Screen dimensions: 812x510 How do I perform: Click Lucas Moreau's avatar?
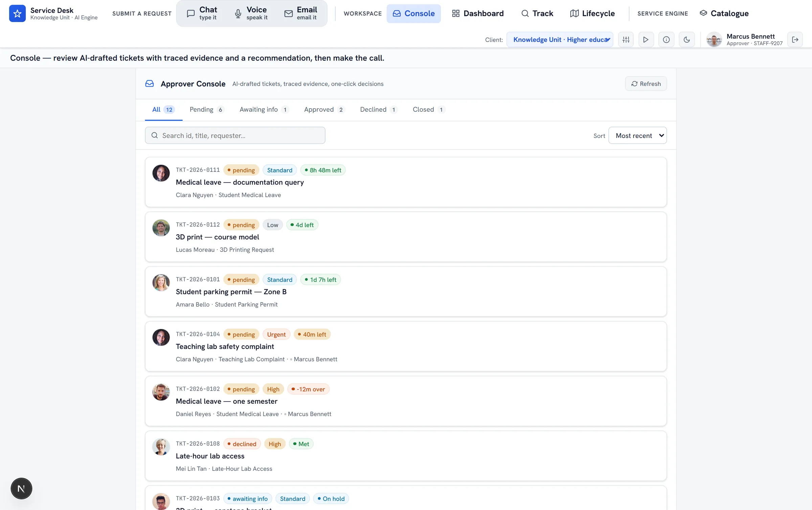point(161,228)
